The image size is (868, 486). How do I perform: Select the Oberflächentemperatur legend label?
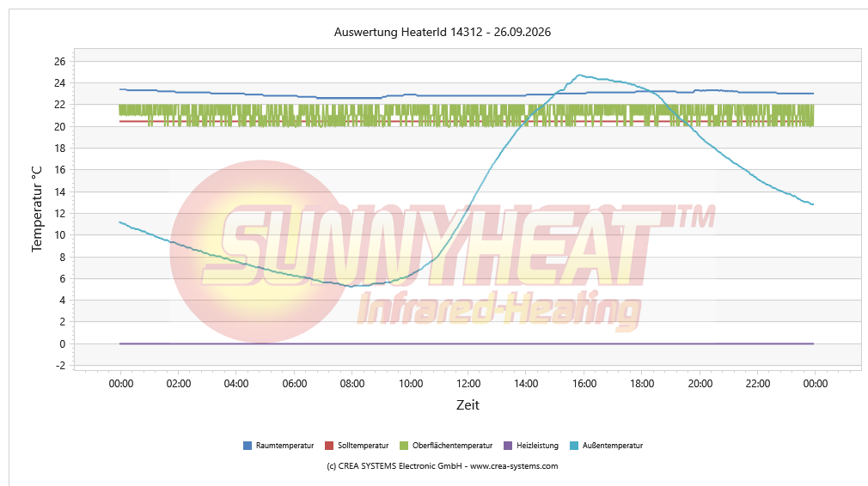pyautogui.click(x=452, y=446)
